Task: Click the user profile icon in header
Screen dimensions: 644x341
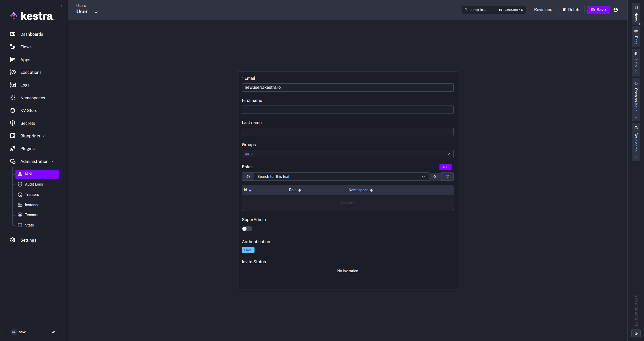Action: click(616, 10)
